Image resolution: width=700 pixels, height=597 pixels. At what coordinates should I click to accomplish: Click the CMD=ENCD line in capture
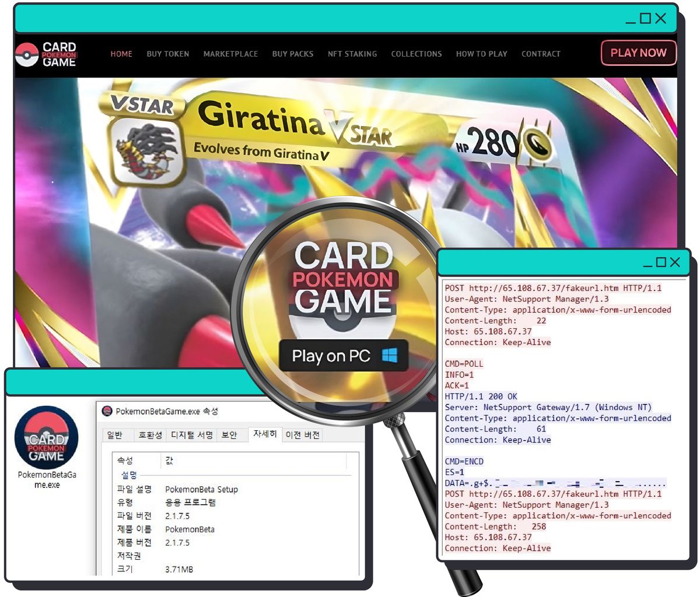tap(464, 461)
